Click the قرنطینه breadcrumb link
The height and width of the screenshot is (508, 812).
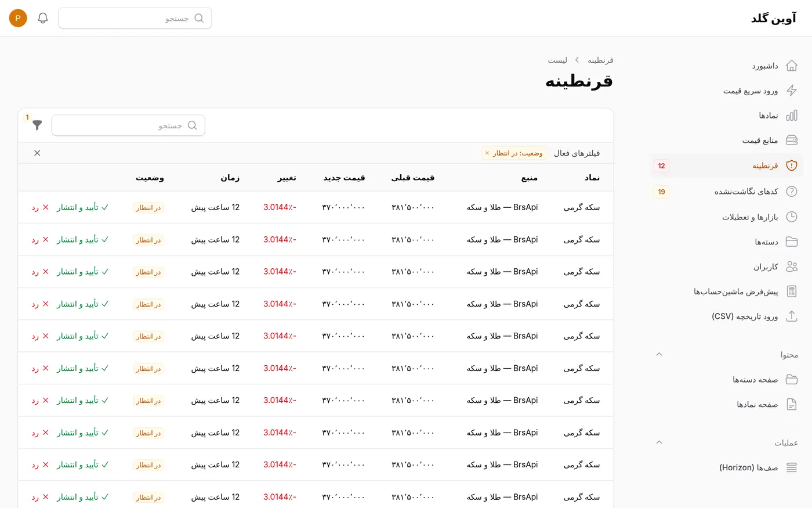600,60
